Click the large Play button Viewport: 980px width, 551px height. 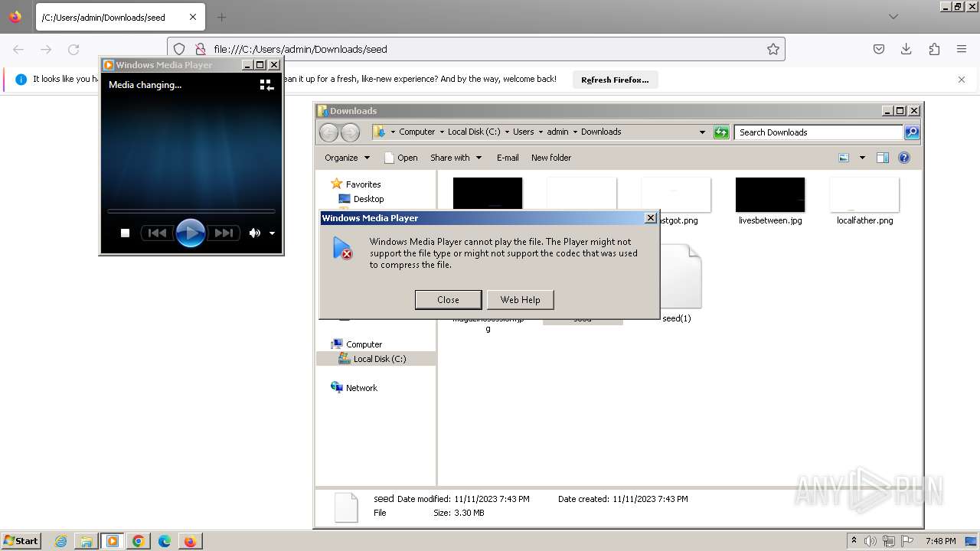pyautogui.click(x=190, y=233)
